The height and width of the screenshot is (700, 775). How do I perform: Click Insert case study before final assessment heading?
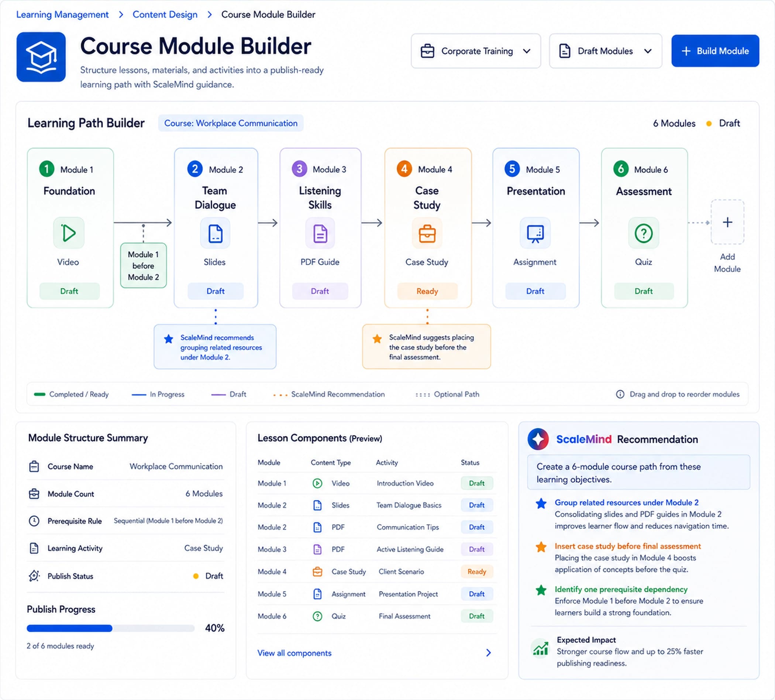coord(627,546)
